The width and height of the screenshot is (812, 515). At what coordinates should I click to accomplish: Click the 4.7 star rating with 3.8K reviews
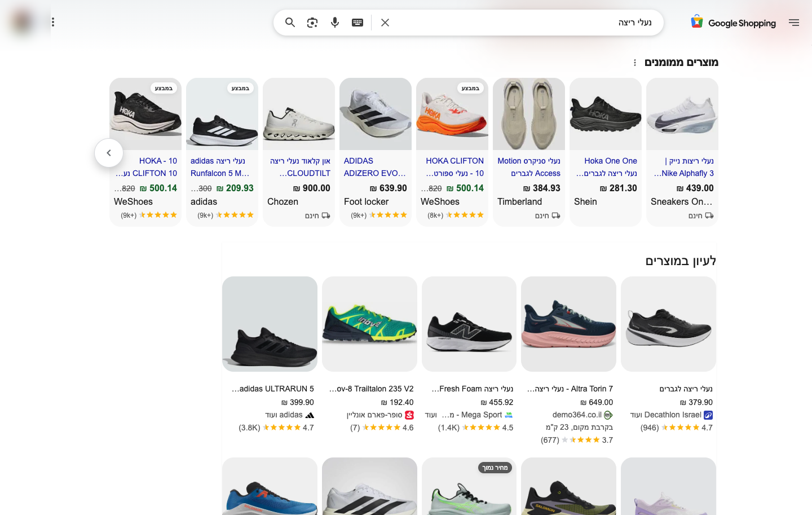click(276, 428)
